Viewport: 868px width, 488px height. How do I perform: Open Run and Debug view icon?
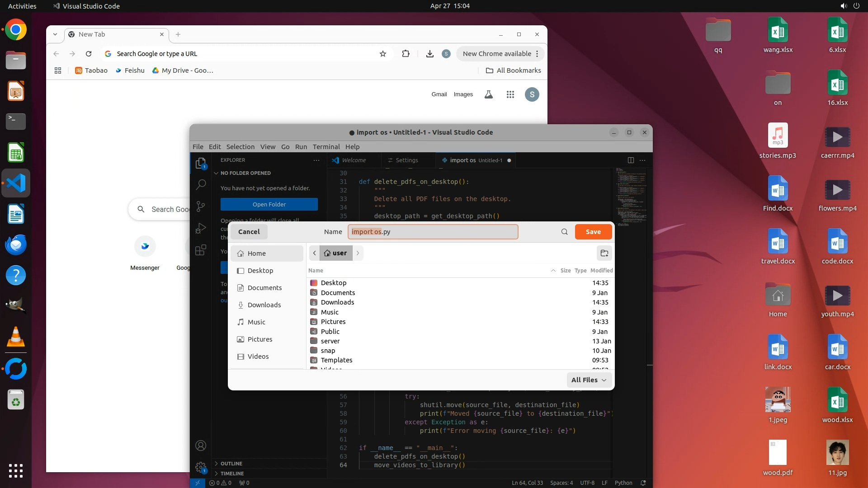tap(201, 228)
